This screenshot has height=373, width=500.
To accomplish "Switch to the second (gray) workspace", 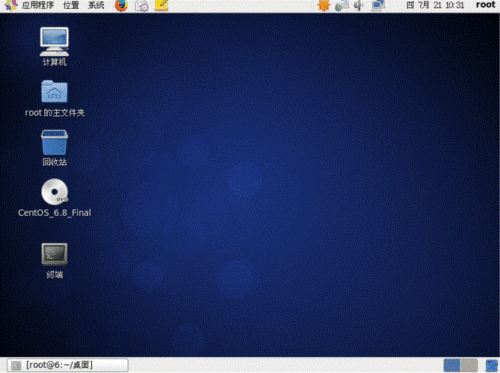I will [469, 365].
